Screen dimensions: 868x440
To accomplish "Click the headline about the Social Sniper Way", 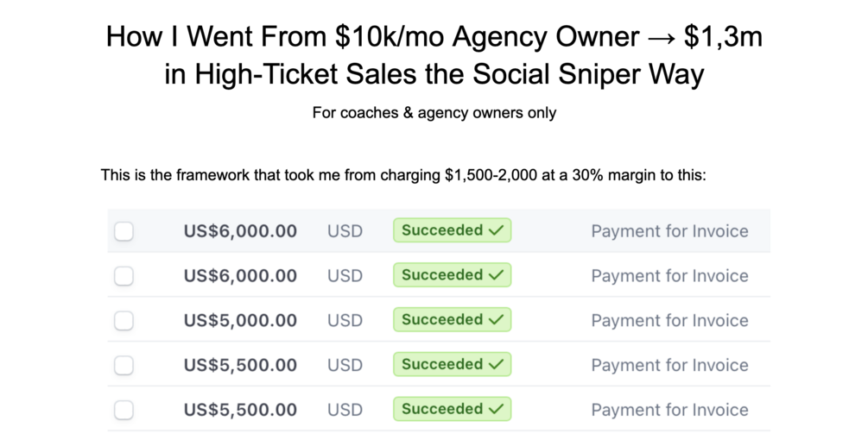I will [x=434, y=55].
